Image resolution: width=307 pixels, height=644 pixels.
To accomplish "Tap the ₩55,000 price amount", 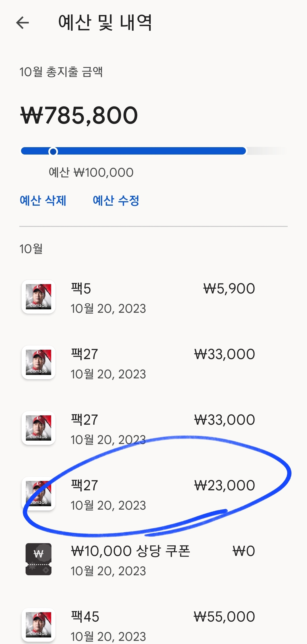I will [224, 617].
